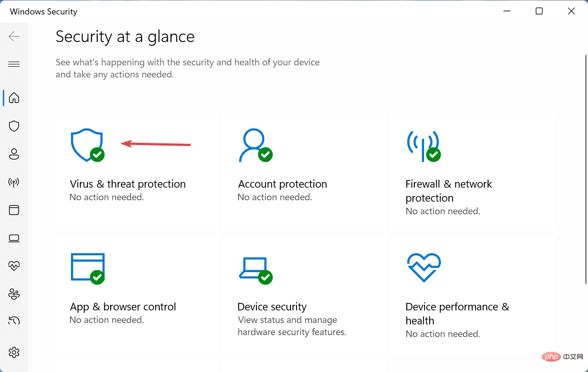Image resolution: width=588 pixels, height=372 pixels.
Task: Expand the hamburger navigation menu
Action: pyautogui.click(x=14, y=64)
